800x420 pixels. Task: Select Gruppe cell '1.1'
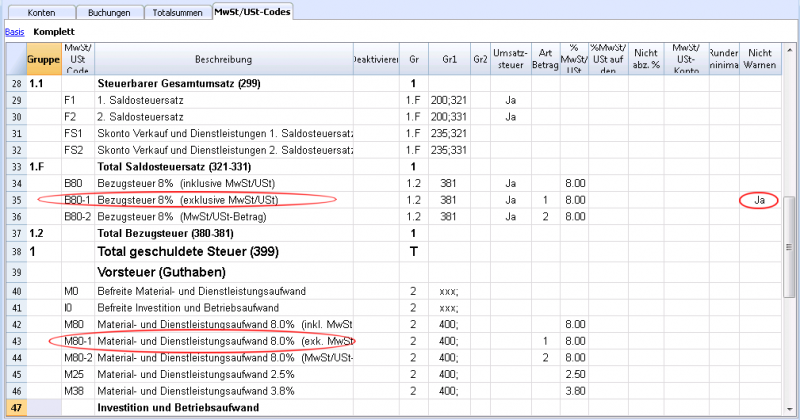click(x=44, y=84)
